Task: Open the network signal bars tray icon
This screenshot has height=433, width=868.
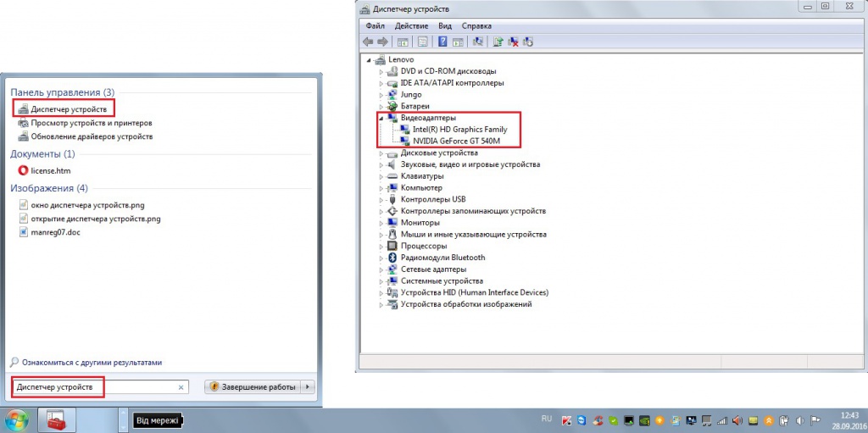Action: click(722, 420)
